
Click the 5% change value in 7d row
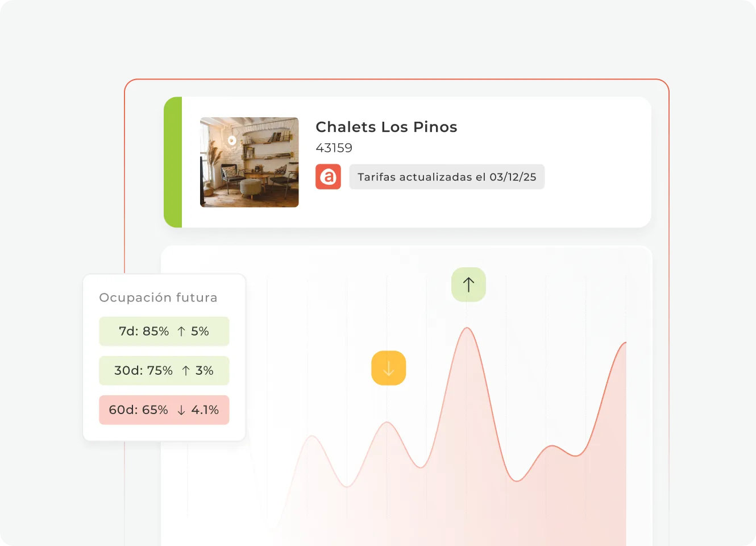pyautogui.click(x=200, y=332)
